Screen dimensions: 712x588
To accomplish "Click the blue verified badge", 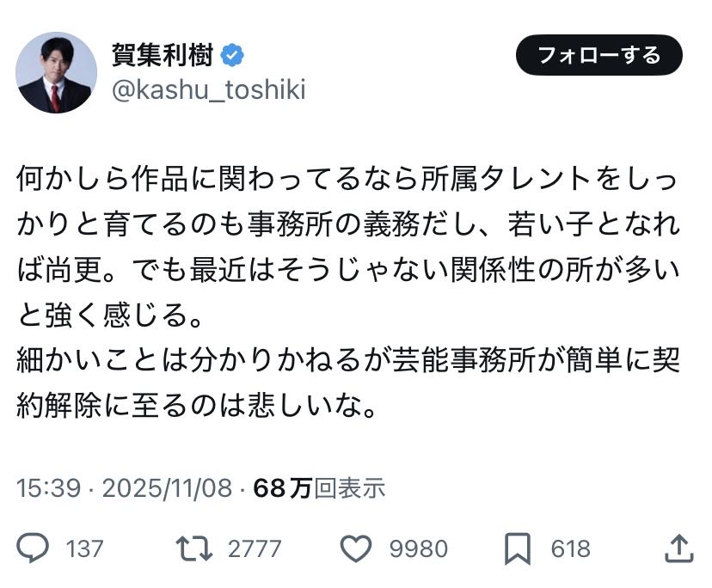I will point(233,56).
